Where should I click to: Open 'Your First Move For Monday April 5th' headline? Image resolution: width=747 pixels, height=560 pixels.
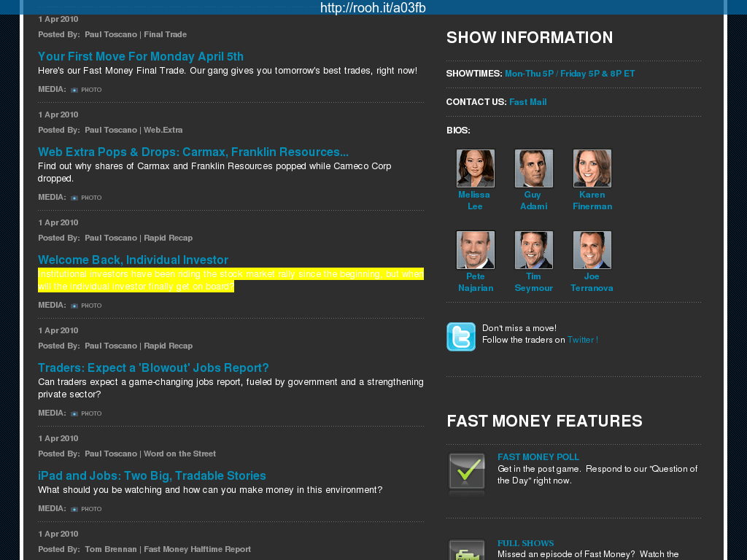pyautogui.click(x=141, y=56)
